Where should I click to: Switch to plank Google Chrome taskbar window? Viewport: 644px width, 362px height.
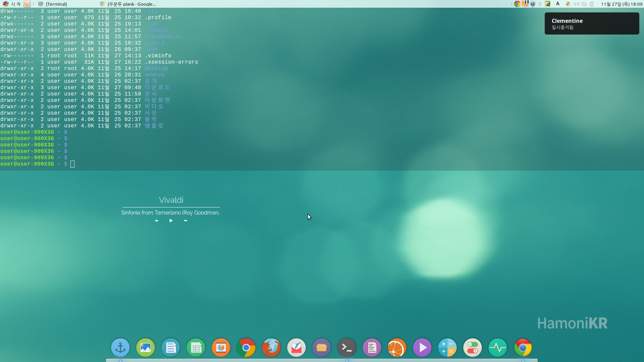pos(131,4)
